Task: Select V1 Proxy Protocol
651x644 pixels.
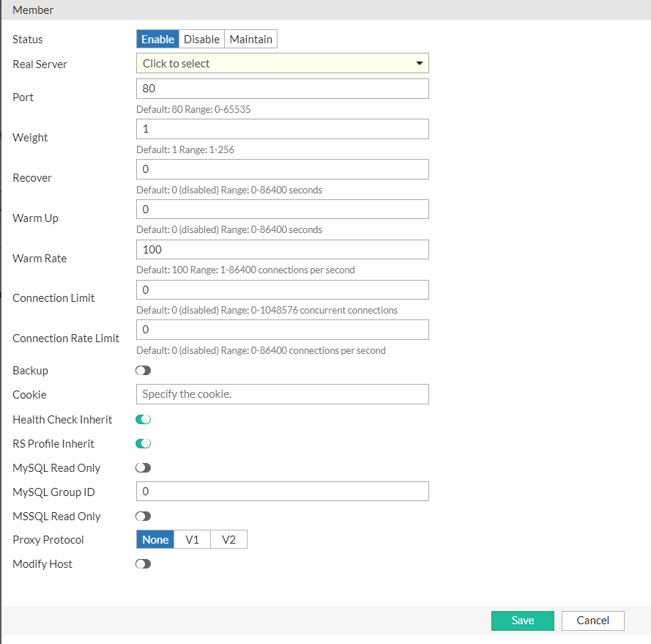Action: coord(193,539)
